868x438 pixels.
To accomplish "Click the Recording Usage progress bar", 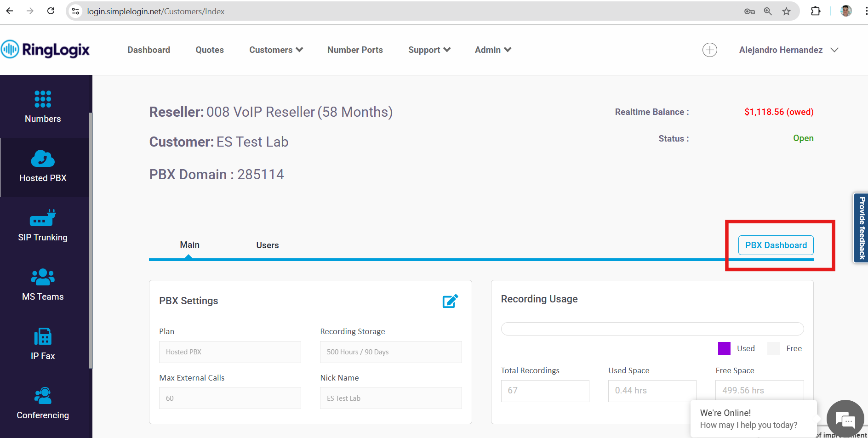I will tap(652, 329).
